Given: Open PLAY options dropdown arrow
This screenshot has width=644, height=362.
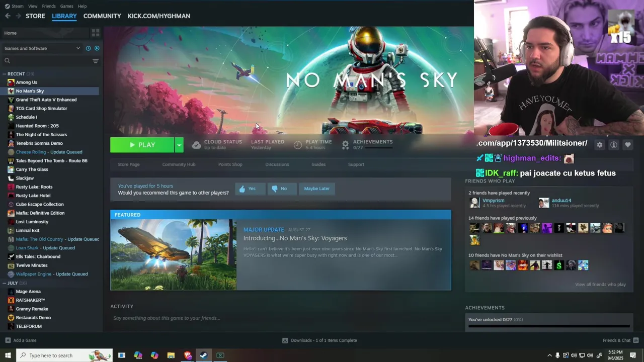Looking at the screenshot, I should (179, 145).
